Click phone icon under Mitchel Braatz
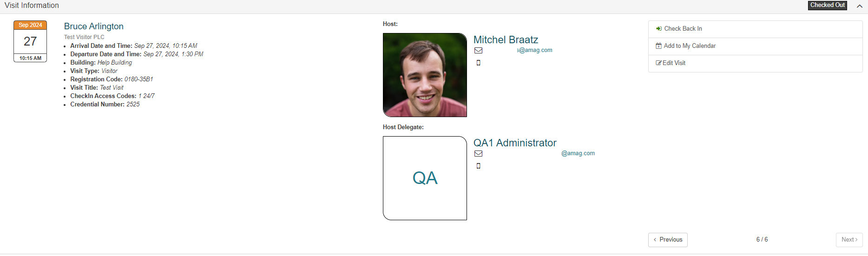The image size is (868, 256). pyautogui.click(x=478, y=63)
